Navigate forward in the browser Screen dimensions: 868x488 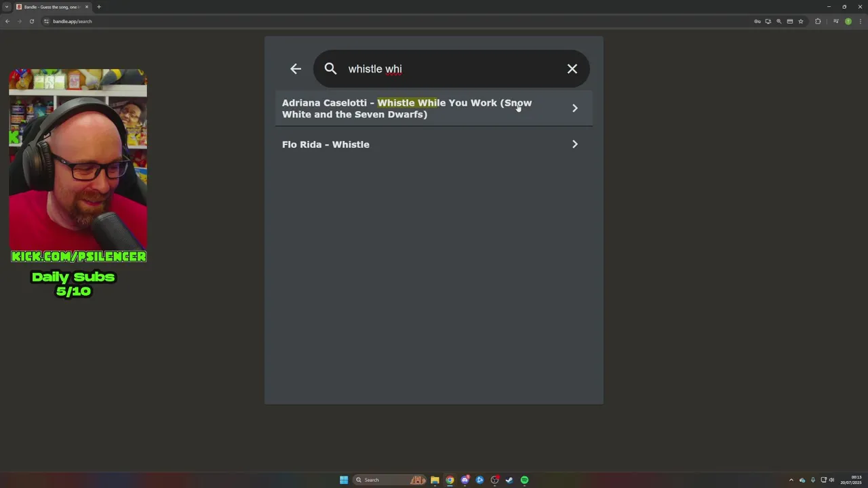(20, 21)
